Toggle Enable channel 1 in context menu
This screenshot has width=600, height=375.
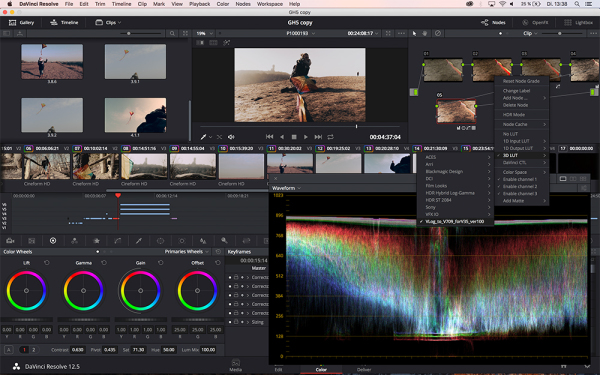point(521,179)
